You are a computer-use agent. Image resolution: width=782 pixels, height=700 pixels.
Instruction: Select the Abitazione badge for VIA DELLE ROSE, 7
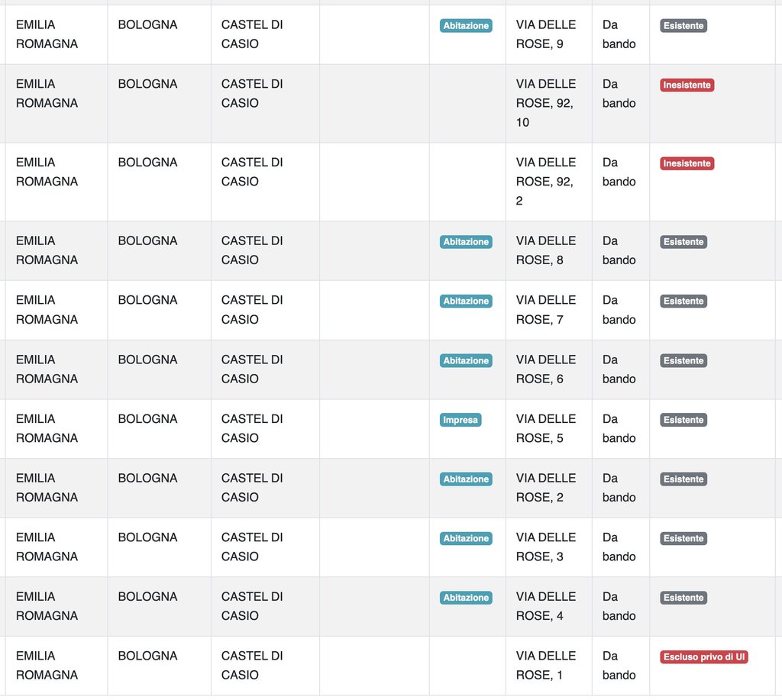pos(466,302)
